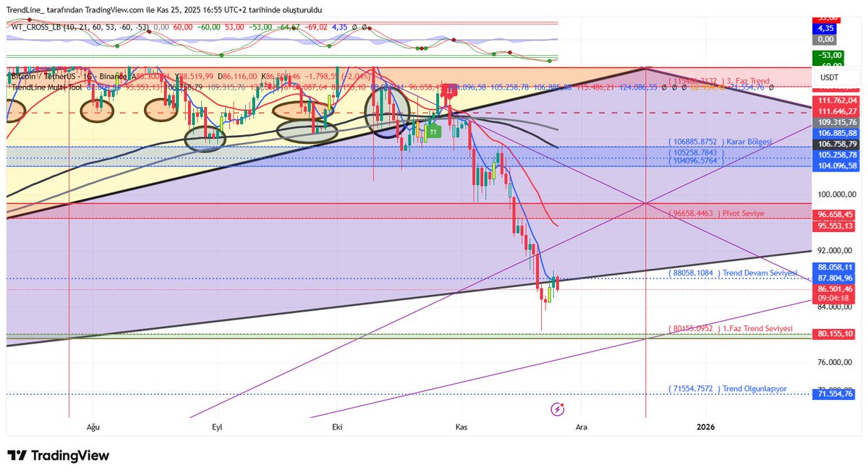The width and height of the screenshot is (868, 475).
Task: Click the Pivot Seviye 96658.4463 label
Action: [x=715, y=214]
